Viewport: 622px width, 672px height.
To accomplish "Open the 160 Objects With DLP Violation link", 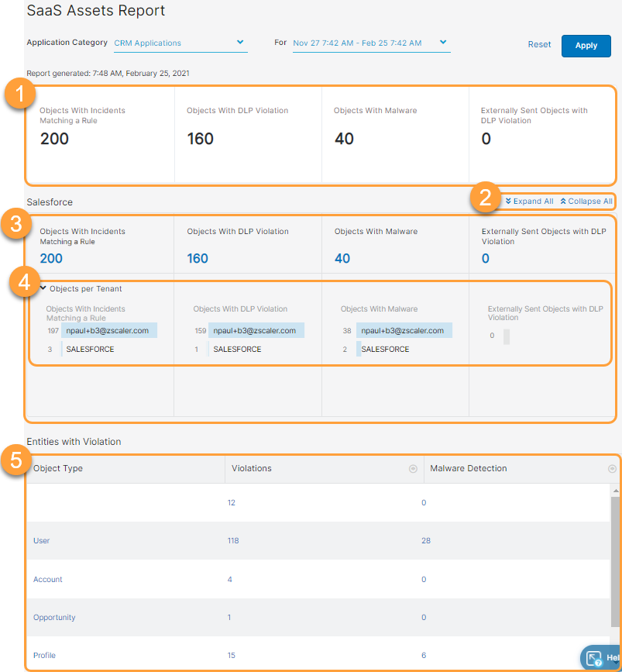I will tap(197, 257).
